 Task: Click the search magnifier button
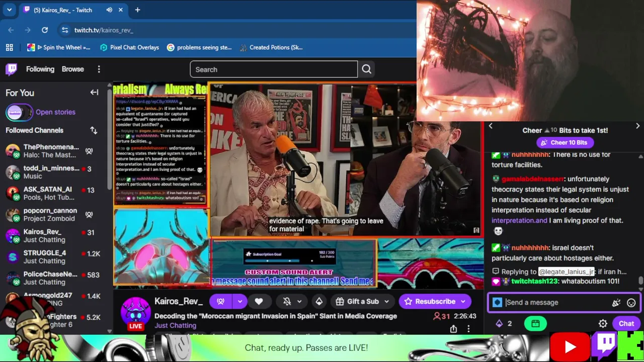click(366, 69)
